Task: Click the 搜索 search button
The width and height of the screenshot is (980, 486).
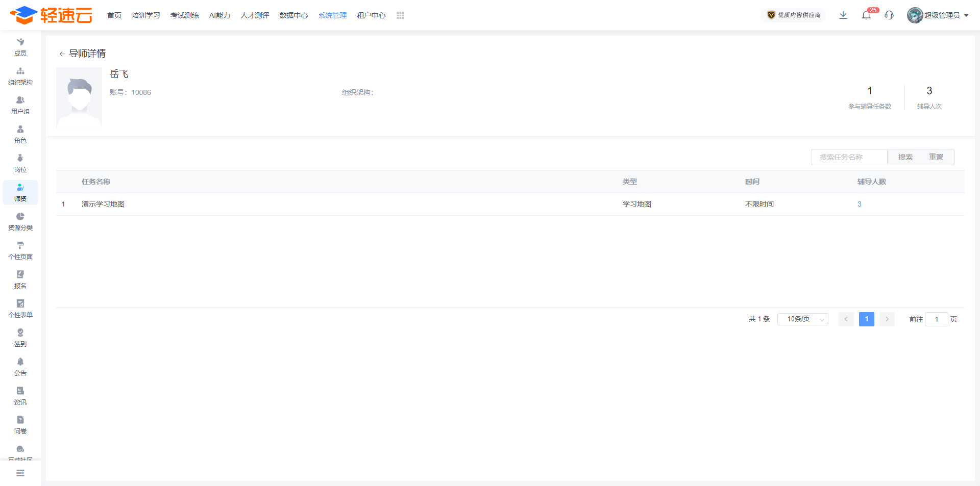Action: click(x=905, y=157)
